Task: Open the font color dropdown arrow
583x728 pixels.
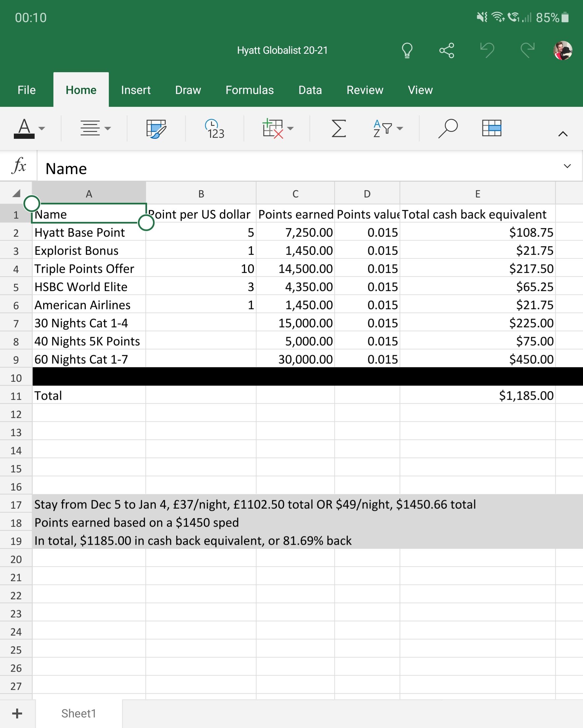Action: 42,129
